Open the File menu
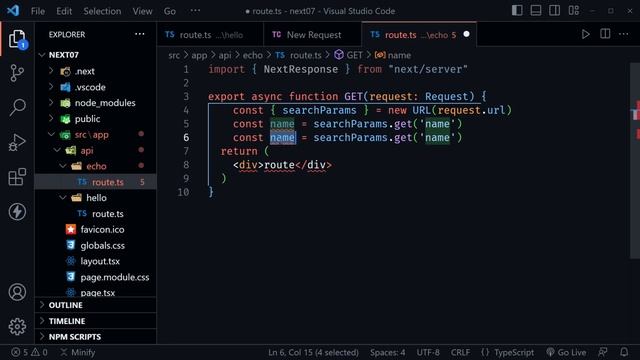 coord(38,11)
